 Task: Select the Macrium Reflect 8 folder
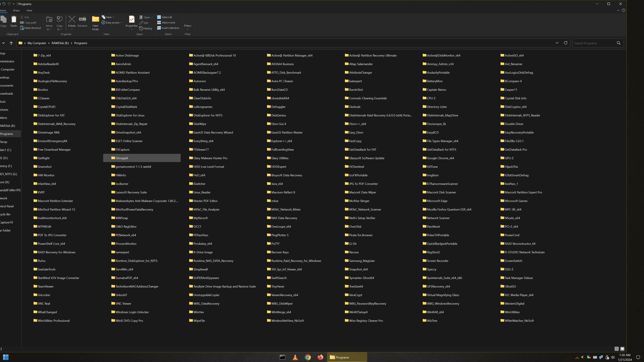point(281,192)
